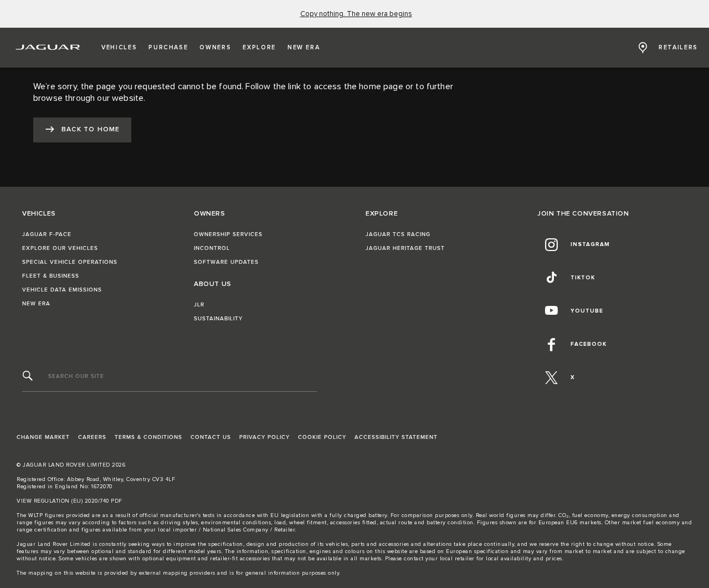Open Jaguar TCS Racing link
The width and height of the screenshot is (709, 588).
[398, 234]
